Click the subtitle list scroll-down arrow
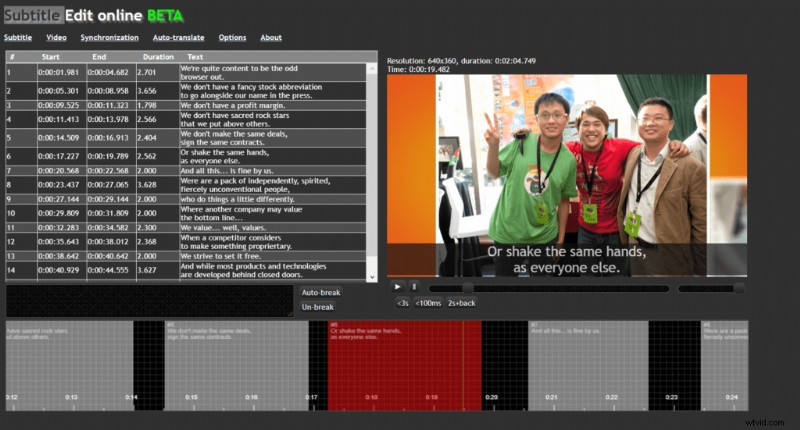 (x=373, y=276)
